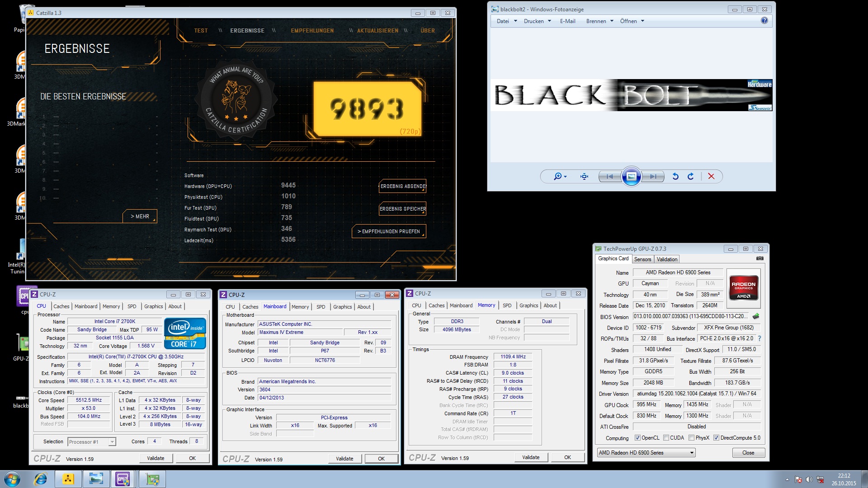
Task: Open the Windows Start menu
Action: pos(12,479)
